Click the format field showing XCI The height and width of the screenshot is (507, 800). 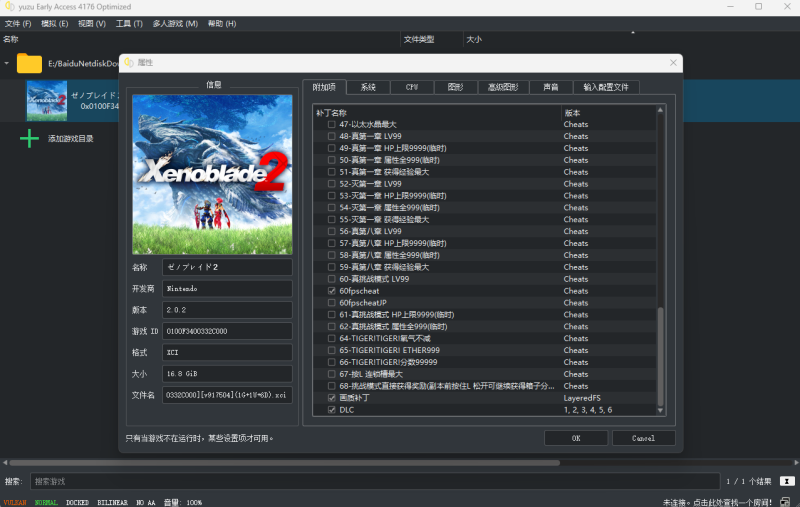click(228, 352)
